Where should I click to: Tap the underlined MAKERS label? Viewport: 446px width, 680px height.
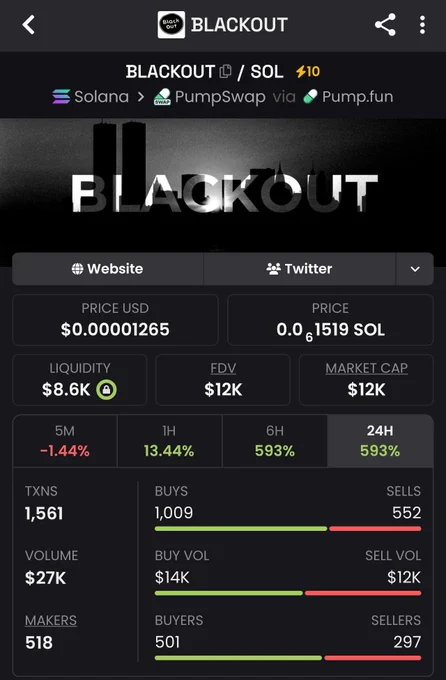(51, 621)
